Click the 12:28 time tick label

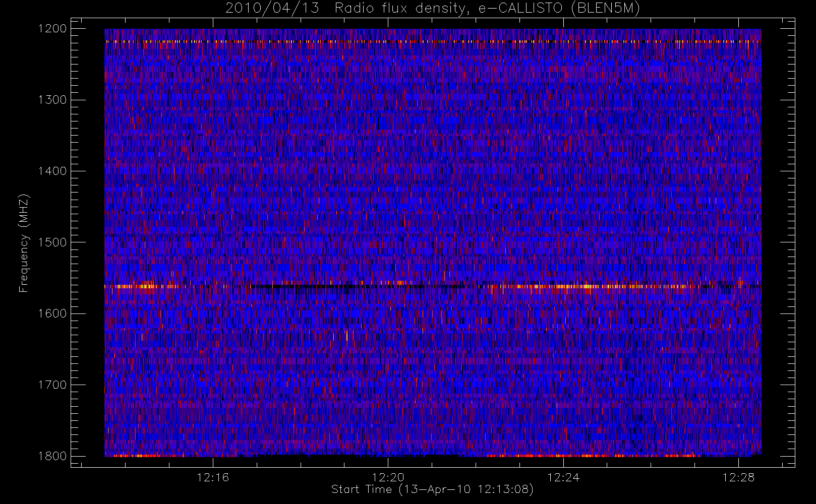[738, 477]
